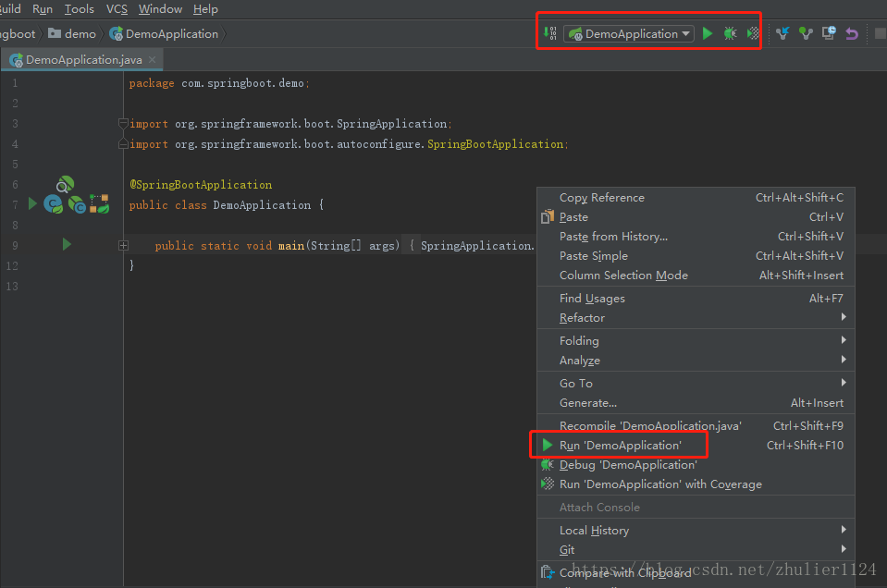Choose Copy Reference from context menu
887x588 pixels.
click(x=696, y=198)
